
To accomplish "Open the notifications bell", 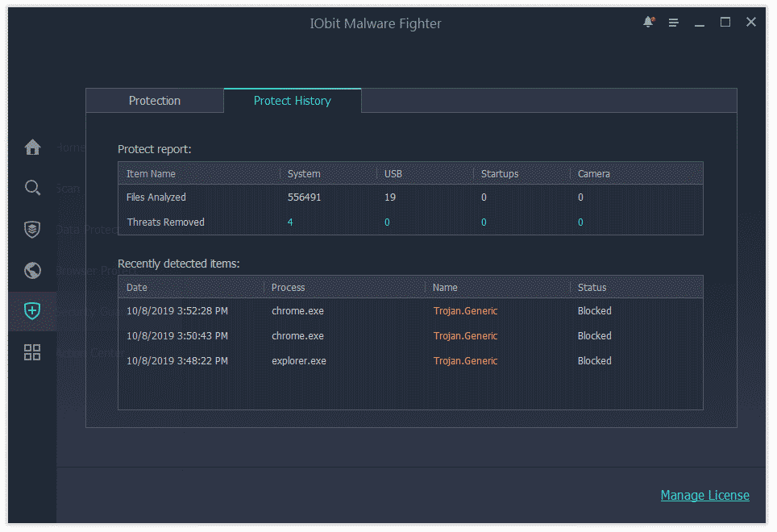I will [x=648, y=23].
